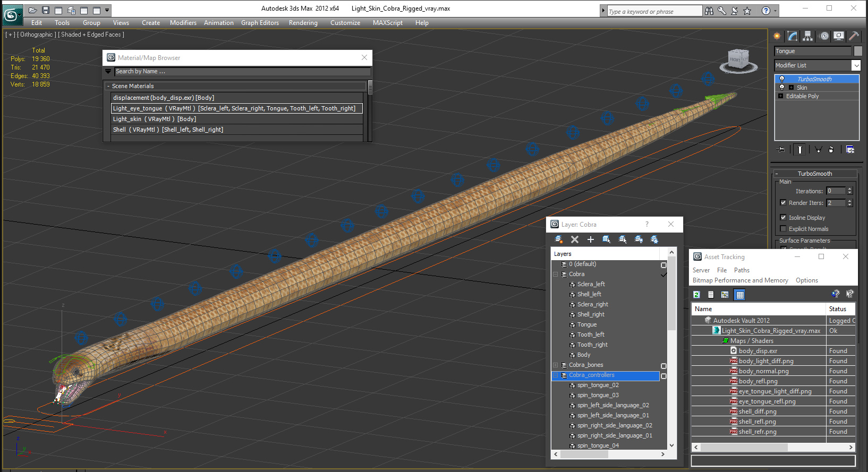
Task: Toggle the Render Iters checkbox
Action: pos(783,203)
